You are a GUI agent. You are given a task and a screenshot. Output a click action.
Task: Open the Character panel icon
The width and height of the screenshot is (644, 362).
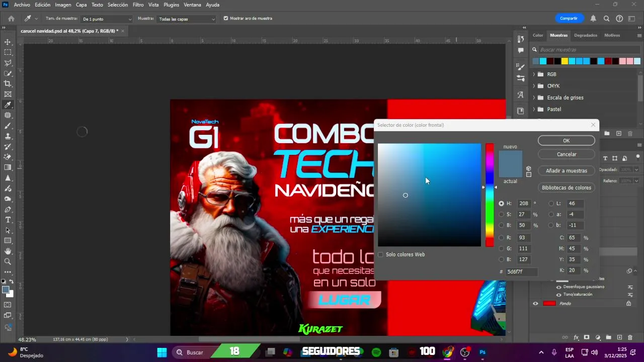click(x=521, y=95)
